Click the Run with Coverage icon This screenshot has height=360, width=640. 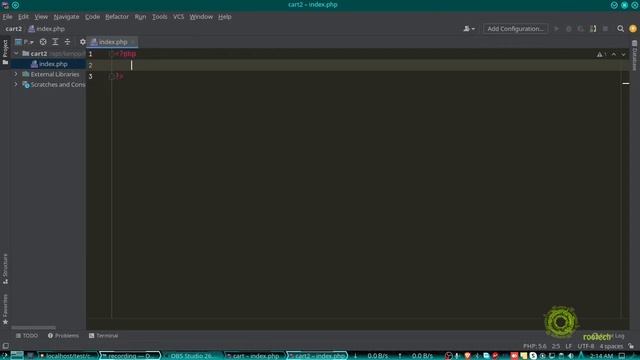pos(580,29)
